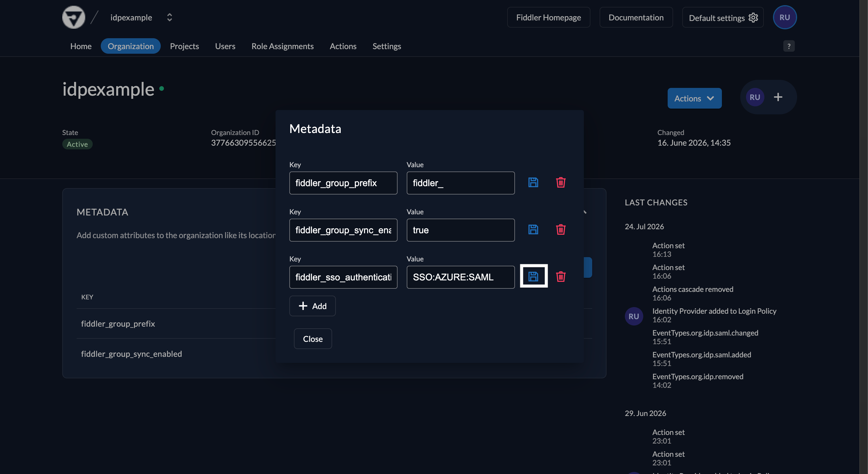Open the Documentation link
Viewport: 868px width, 474px height.
click(636, 18)
